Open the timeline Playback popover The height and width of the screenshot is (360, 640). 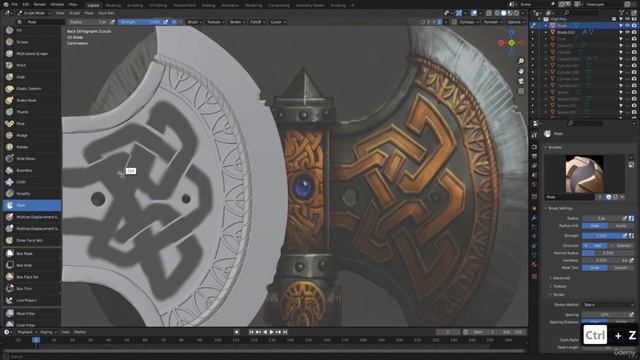27,332
